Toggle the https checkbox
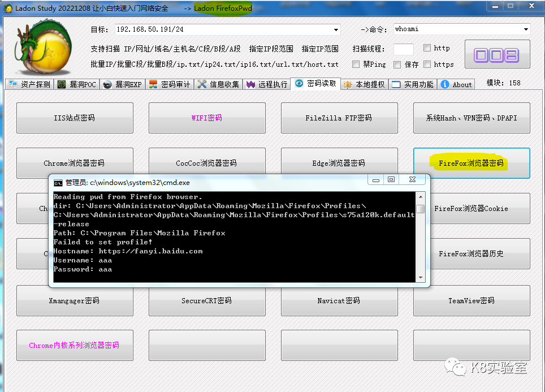Viewport: 545px width, 392px height. [x=427, y=64]
